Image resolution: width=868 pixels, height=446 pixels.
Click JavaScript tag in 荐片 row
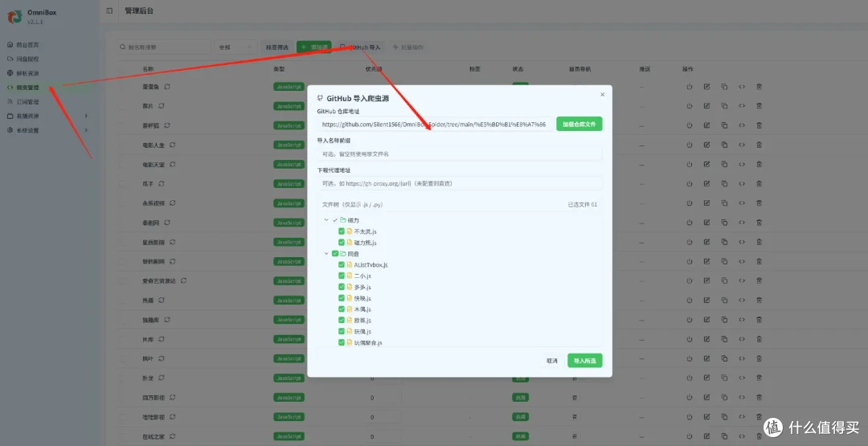click(289, 106)
